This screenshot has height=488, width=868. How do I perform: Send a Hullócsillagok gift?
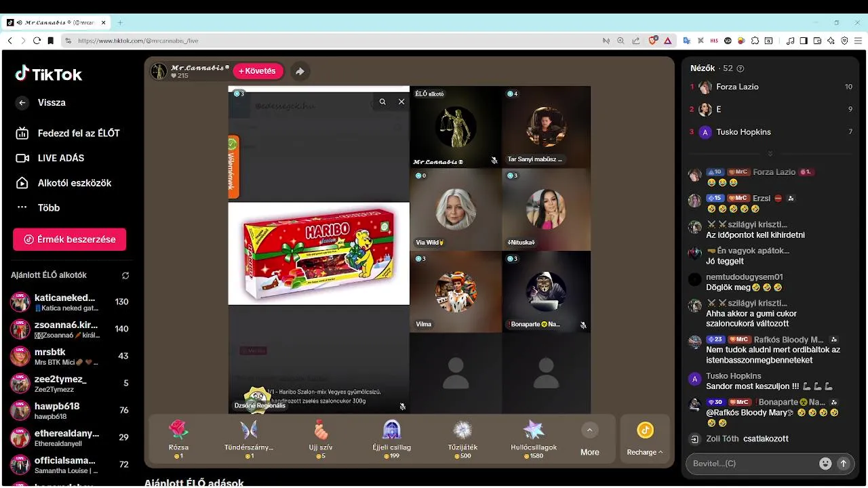pos(534,439)
